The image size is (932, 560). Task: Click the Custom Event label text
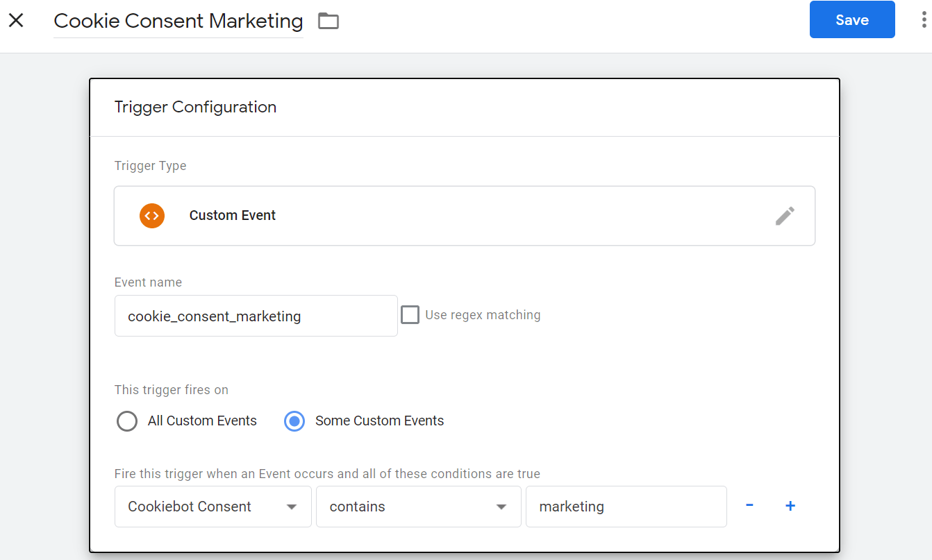[232, 215]
